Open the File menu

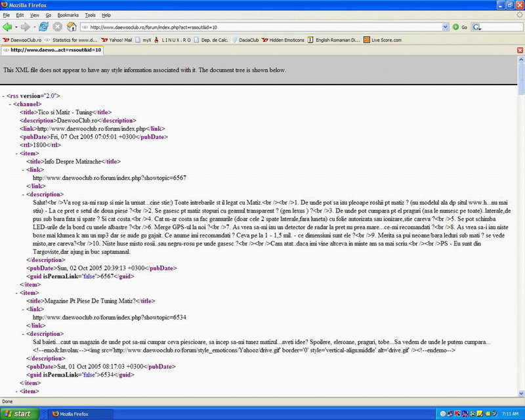(x=7, y=15)
